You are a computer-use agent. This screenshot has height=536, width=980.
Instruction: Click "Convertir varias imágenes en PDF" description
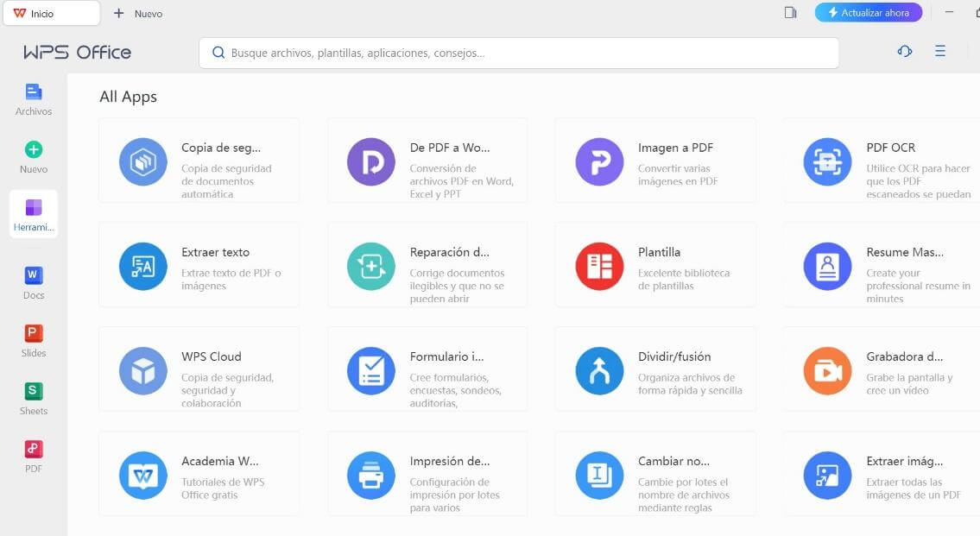point(678,175)
